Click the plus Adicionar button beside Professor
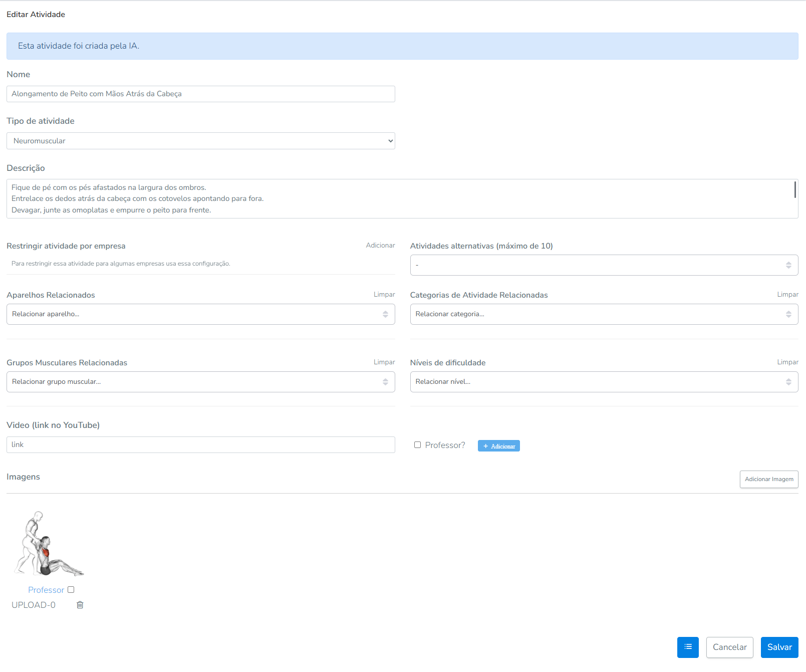806x672 pixels. [x=498, y=446]
